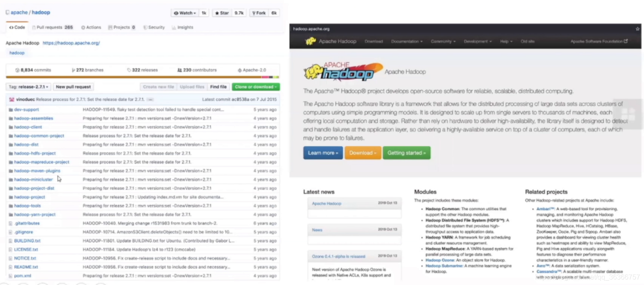Click the repository book icon beside apache/hadoop
This screenshot has width=644, height=285.
pyautogui.click(x=7, y=12)
